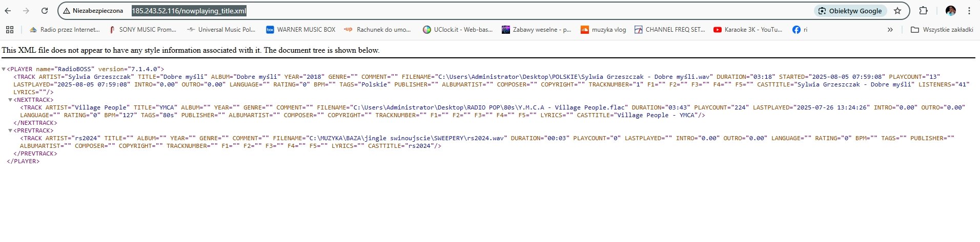Reload the current page
This screenshot has width=980, height=242.
(45, 11)
